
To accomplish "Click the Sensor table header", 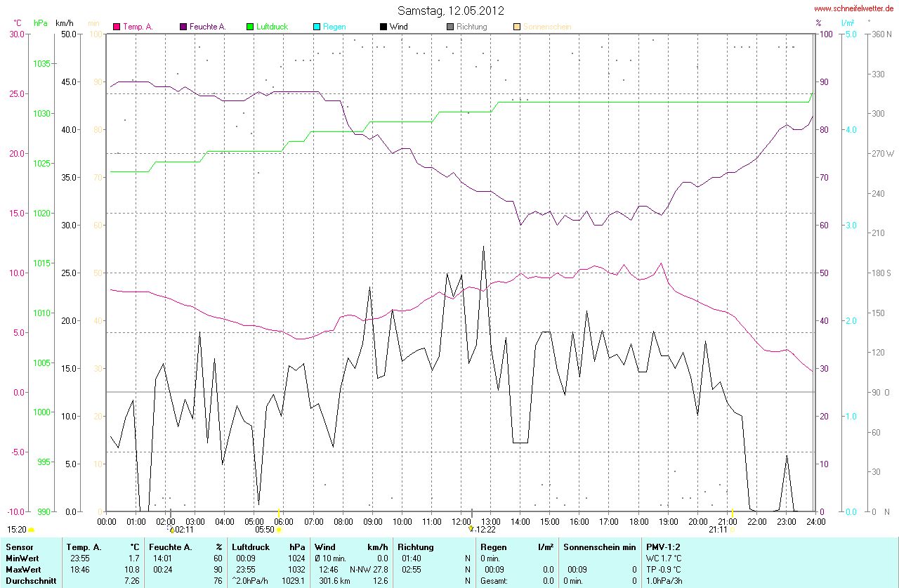I will tap(18, 547).
